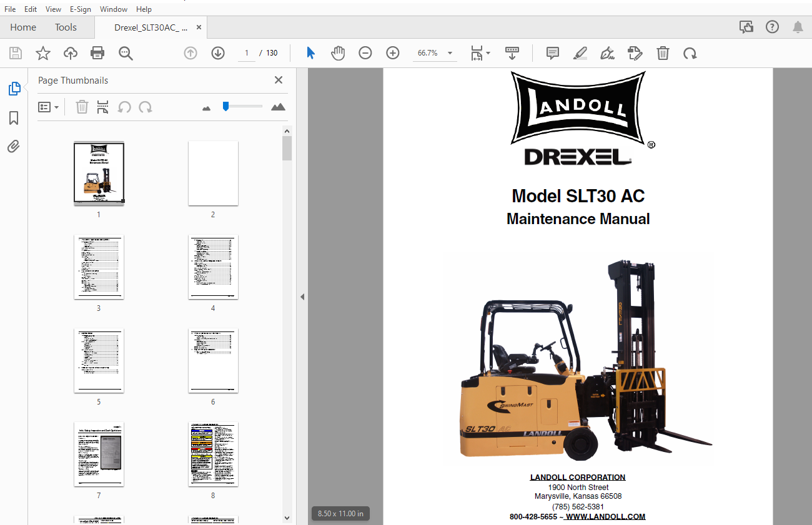Activate the selection arrow tool
This screenshot has height=525, width=812.
point(310,53)
